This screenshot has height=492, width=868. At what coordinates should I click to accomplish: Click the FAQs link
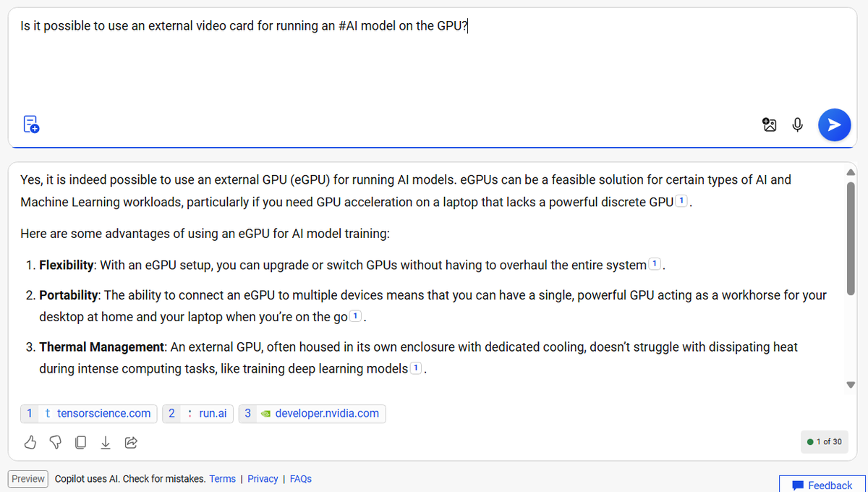point(301,479)
